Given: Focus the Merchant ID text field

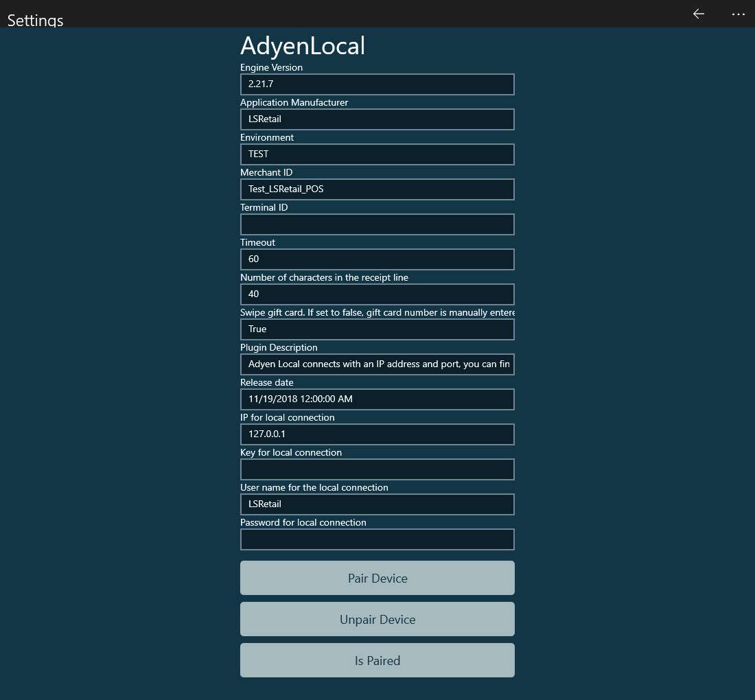Looking at the screenshot, I should tap(377, 189).
